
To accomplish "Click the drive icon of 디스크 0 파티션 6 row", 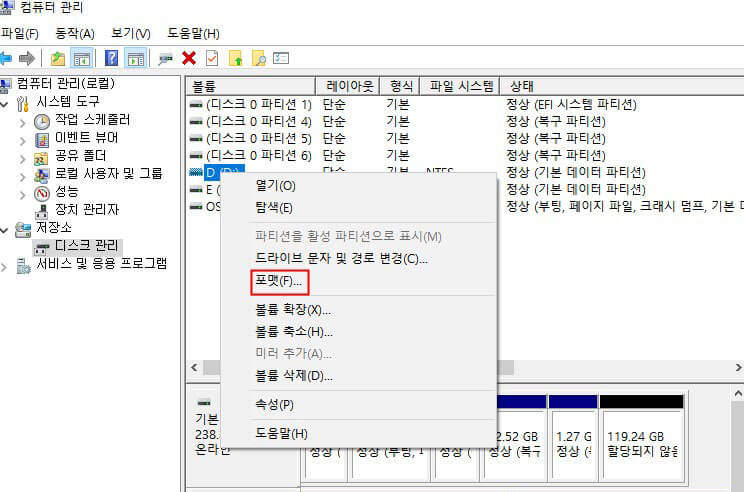I will (196, 156).
